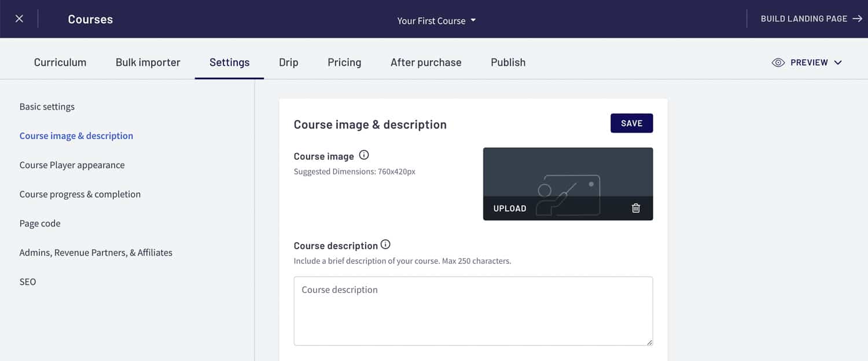Select the Pricing tab
This screenshot has height=361, width=868.
(344, 62)
